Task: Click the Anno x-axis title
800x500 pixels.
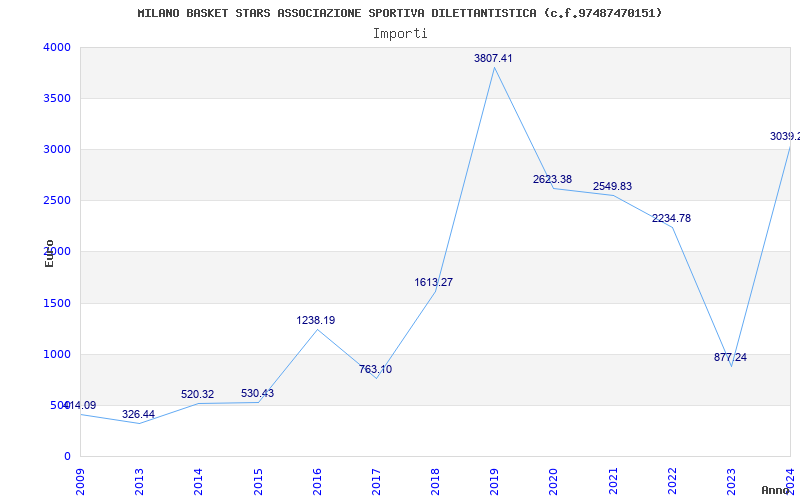Action: tap(775, 490)
